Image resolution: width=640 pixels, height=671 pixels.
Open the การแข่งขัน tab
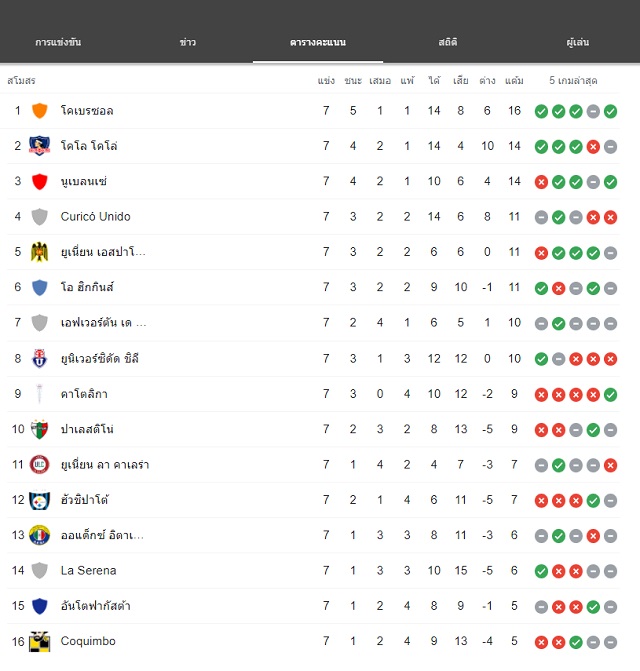[x=58, y=42]
